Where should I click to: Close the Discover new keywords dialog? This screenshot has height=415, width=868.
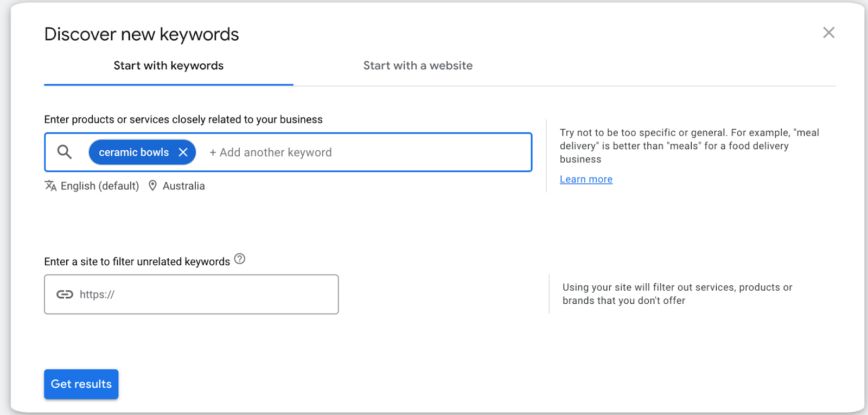[x=828, y=33]
